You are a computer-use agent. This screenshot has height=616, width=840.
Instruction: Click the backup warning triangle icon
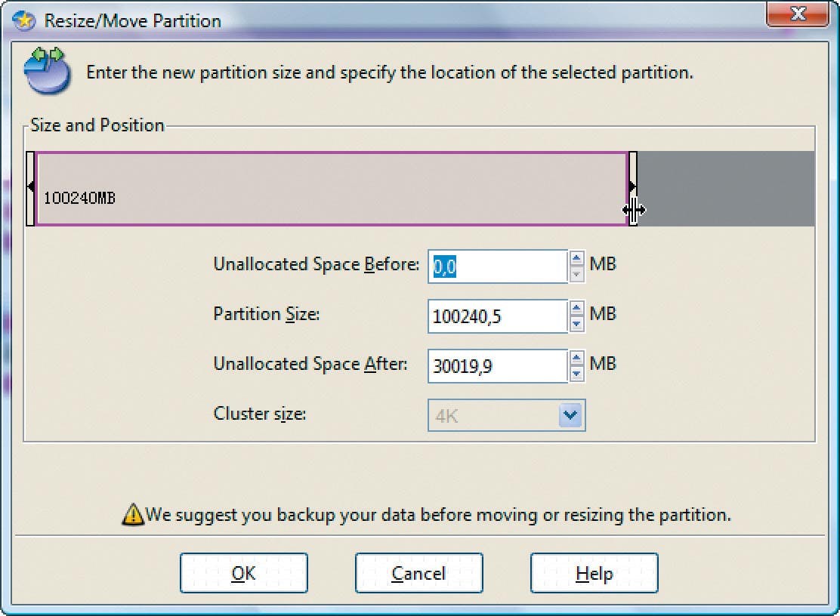133,515
